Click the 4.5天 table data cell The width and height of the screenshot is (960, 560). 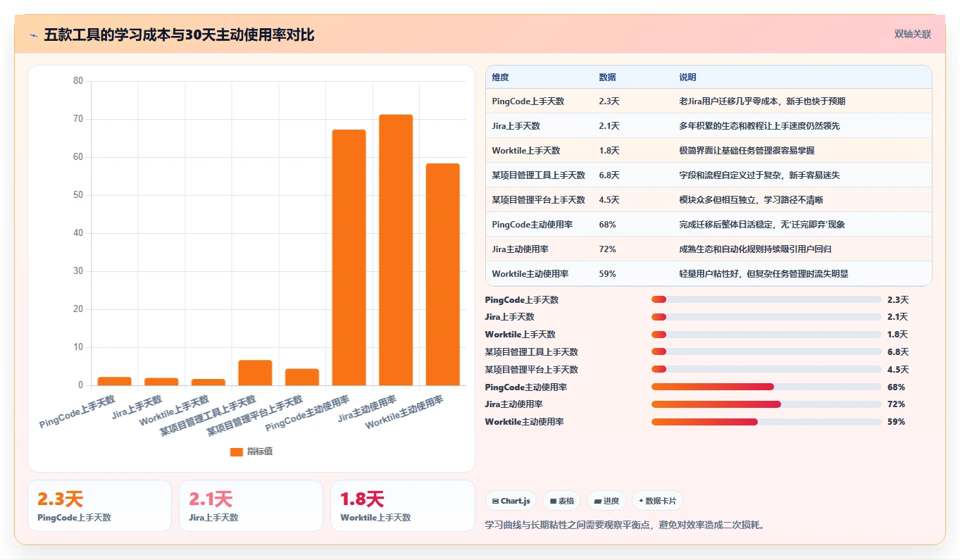609,200
